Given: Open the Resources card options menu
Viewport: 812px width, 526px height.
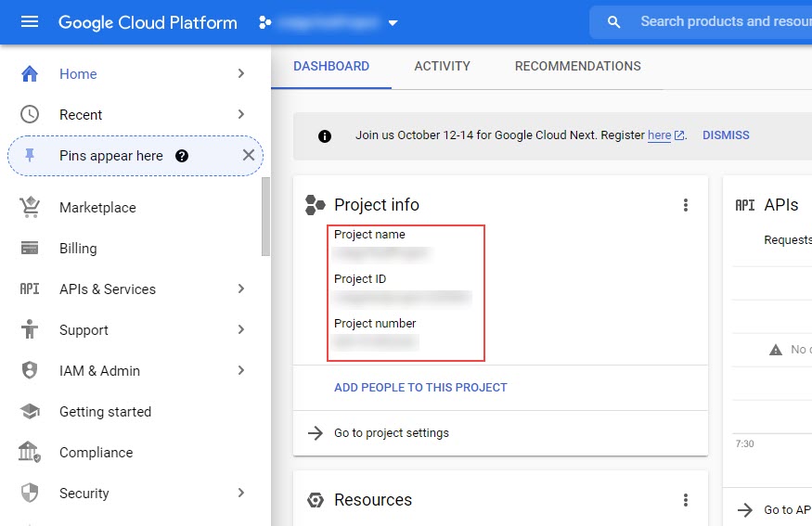Looking at the screenshot, I should [x=686, y=500].
